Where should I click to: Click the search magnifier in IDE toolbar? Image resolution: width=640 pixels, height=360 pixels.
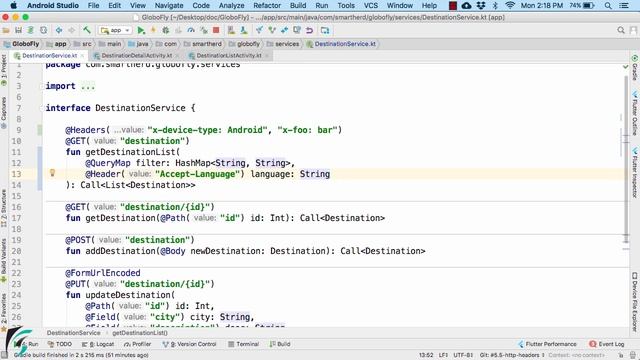point(621,30)
